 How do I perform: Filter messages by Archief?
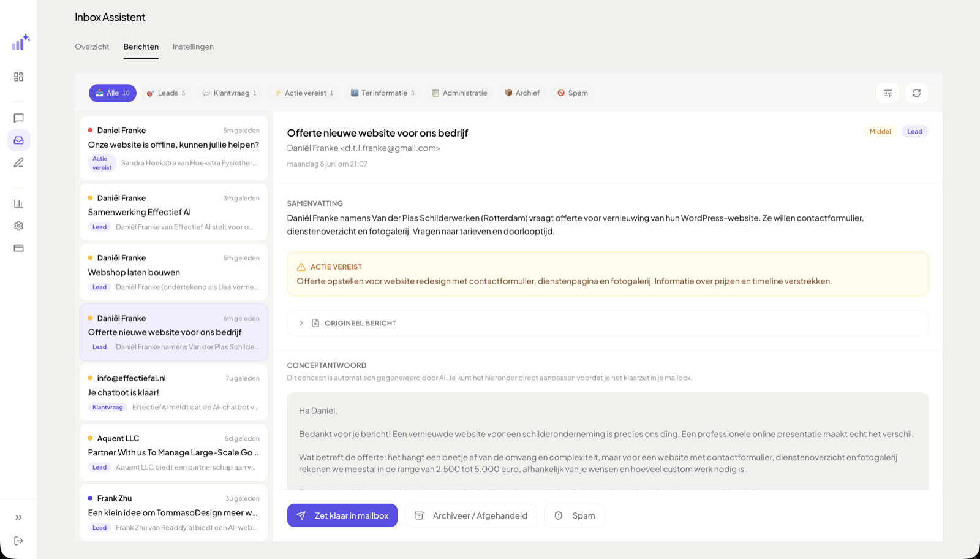click(x=522, y=93)
